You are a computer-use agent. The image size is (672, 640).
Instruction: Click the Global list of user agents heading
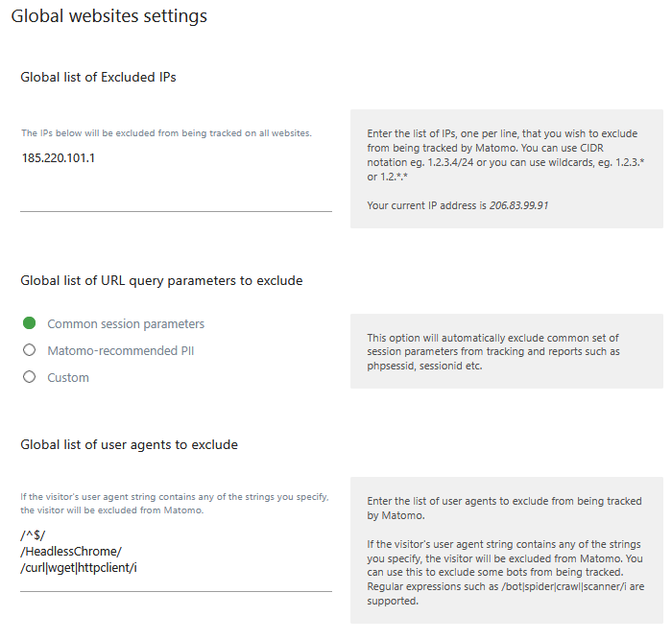point(129,444)
